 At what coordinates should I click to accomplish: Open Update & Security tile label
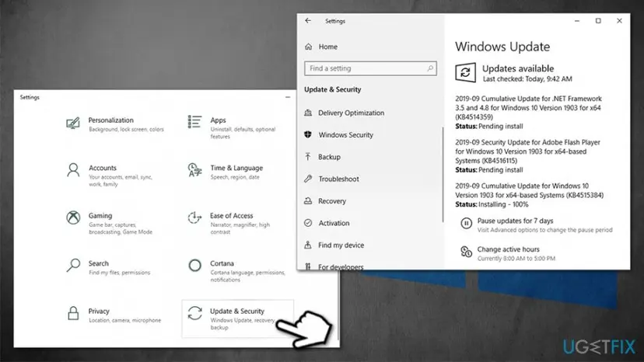point(237,311)
